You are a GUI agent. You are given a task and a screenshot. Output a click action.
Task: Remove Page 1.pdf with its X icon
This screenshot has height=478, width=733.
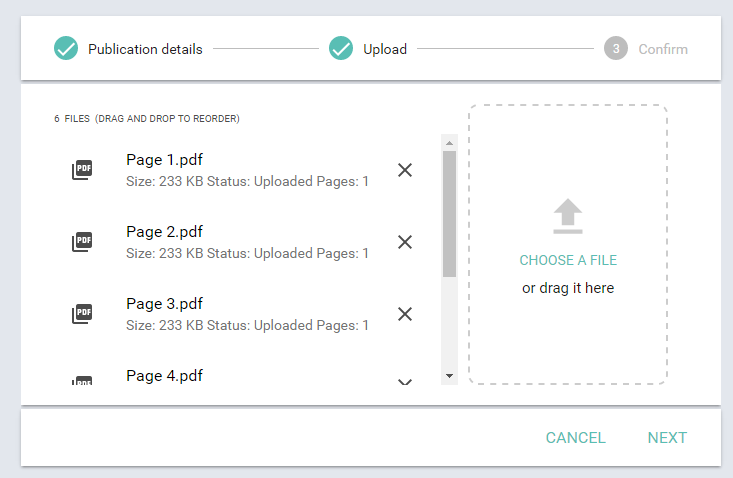pos(405,170)
